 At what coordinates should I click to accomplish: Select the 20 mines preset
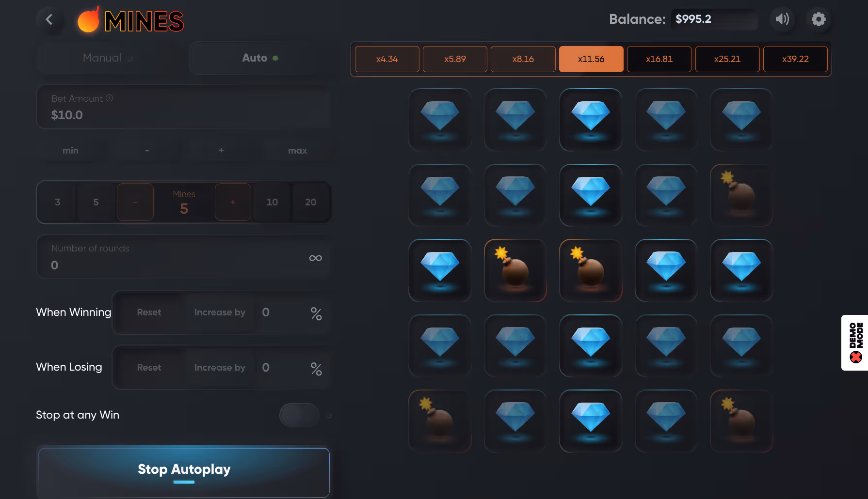pos(311,202)
